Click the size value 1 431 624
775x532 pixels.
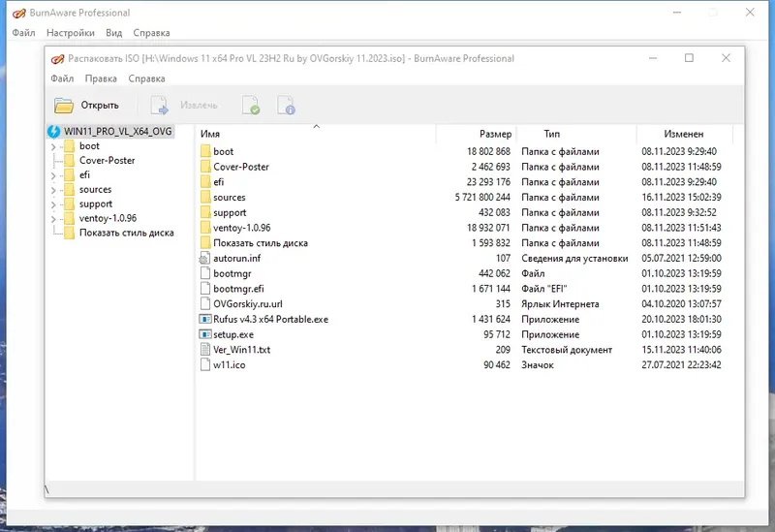pyautogui.click(x=491, y=320)
